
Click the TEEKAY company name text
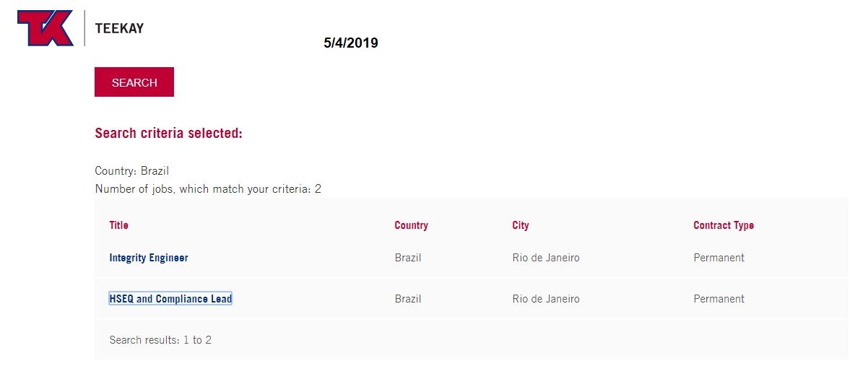(119, 29)
